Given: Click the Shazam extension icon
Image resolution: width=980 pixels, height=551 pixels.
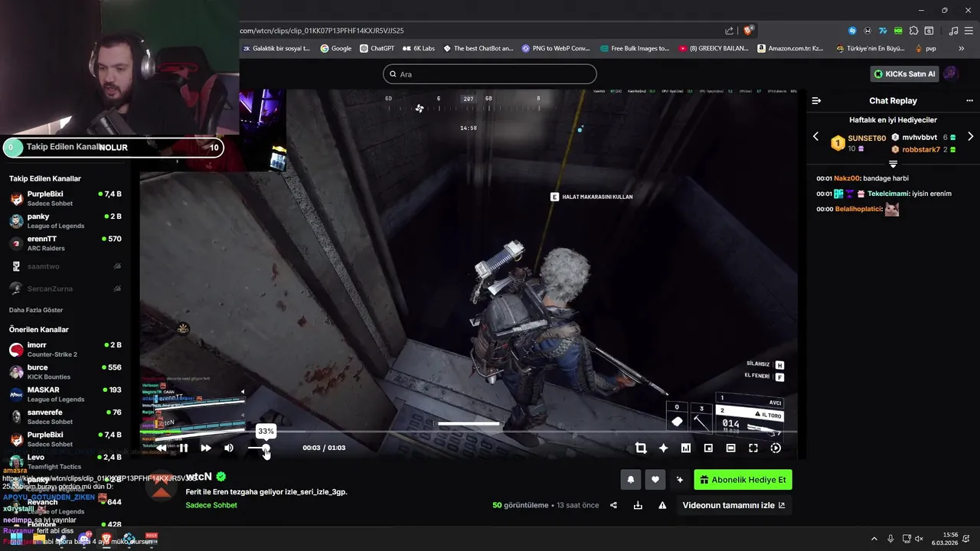Looking at the screenshot, I should click(x=852, y=31).
